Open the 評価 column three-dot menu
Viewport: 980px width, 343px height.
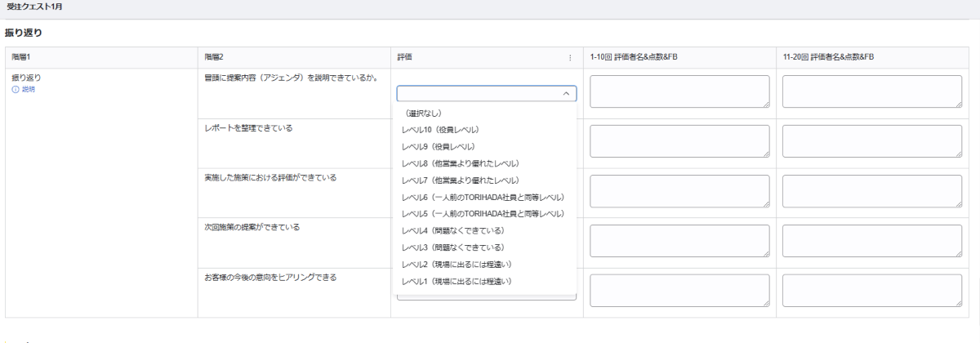(x=570, y=58)
